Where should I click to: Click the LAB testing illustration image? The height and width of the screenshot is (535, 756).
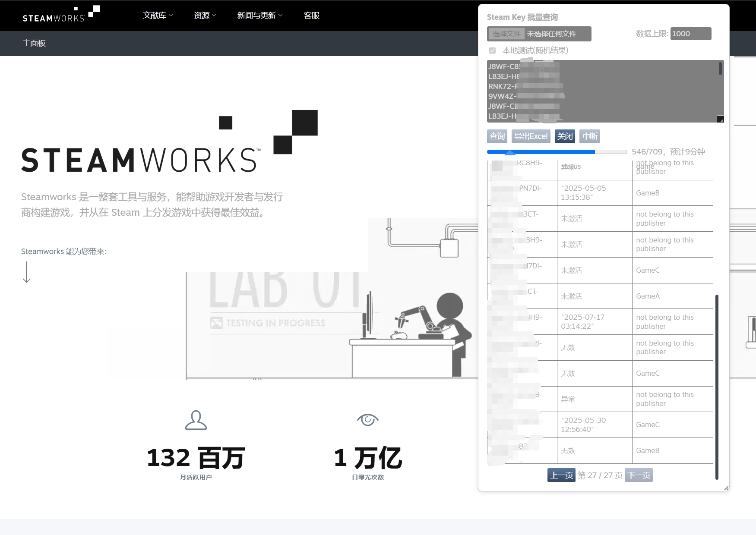332,299
